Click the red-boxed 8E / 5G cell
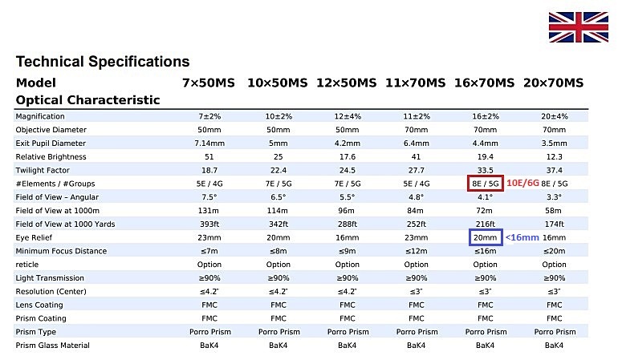The width and height of the screenshot is (618, 364). (x=486, y=184)
